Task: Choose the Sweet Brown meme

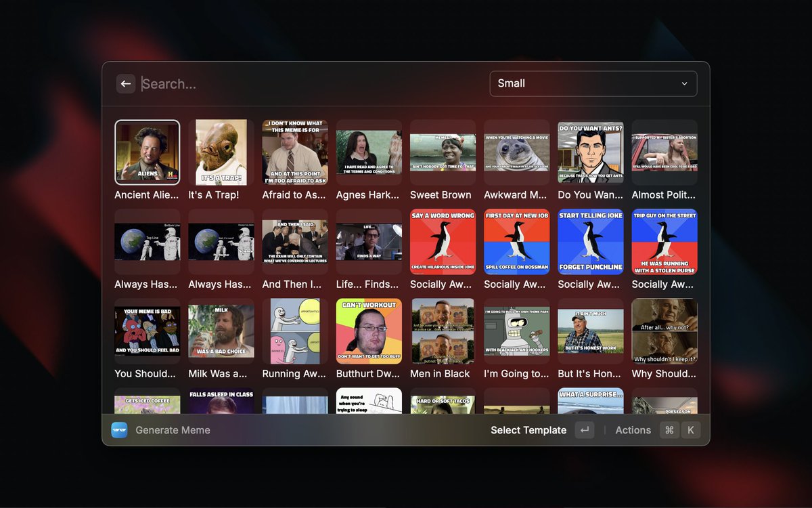Action: [443, 152]
